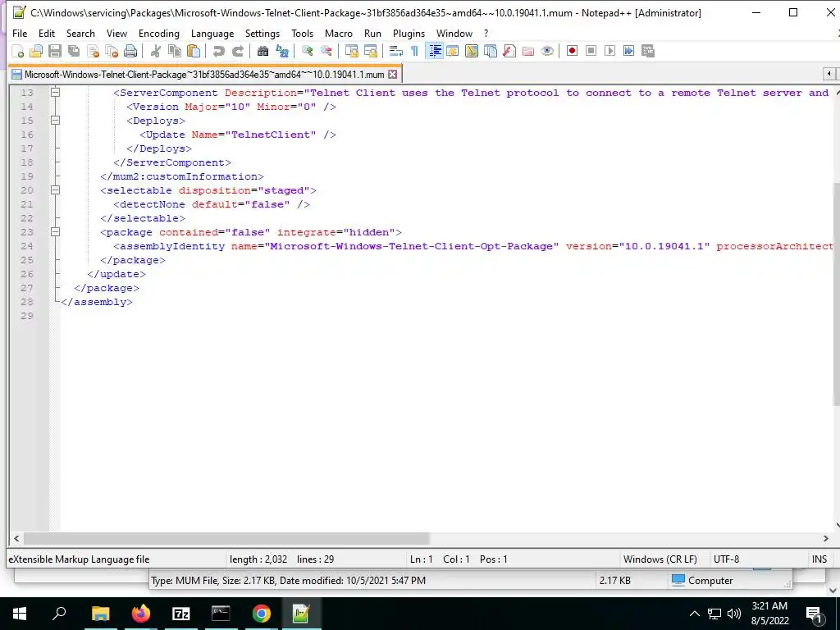The width and height of the screenshot is (840, 630).
Task: Click UTF-8 encoding in status bar
Action: point(727,559)
